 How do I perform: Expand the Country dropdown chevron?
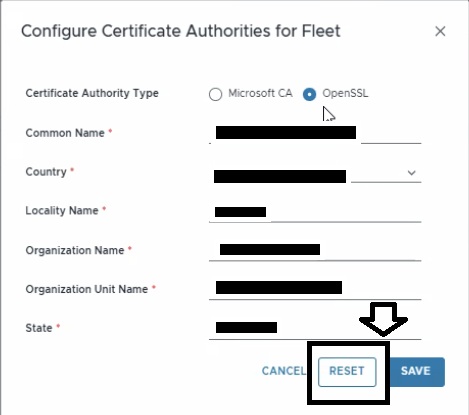click(412, 173)
